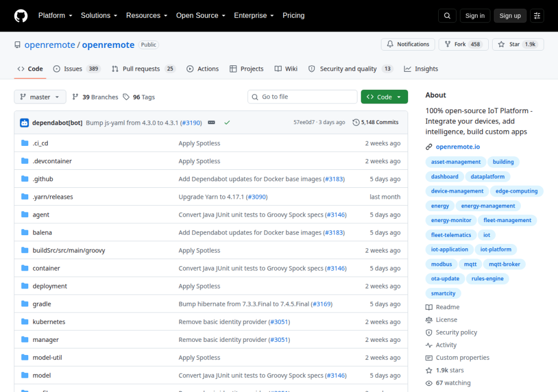
Task: Open the Insights tab
Action: [421, 69]
